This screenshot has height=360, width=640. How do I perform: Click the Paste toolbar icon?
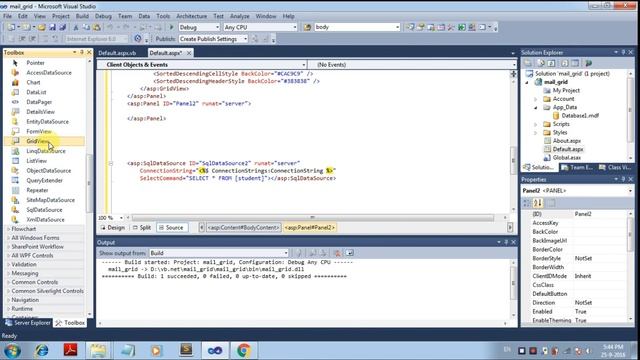97,27
